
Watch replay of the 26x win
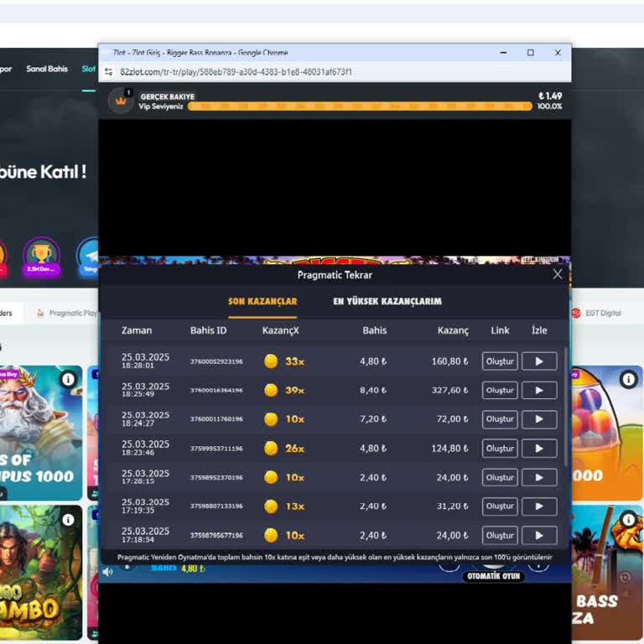[x=539, y=449]
